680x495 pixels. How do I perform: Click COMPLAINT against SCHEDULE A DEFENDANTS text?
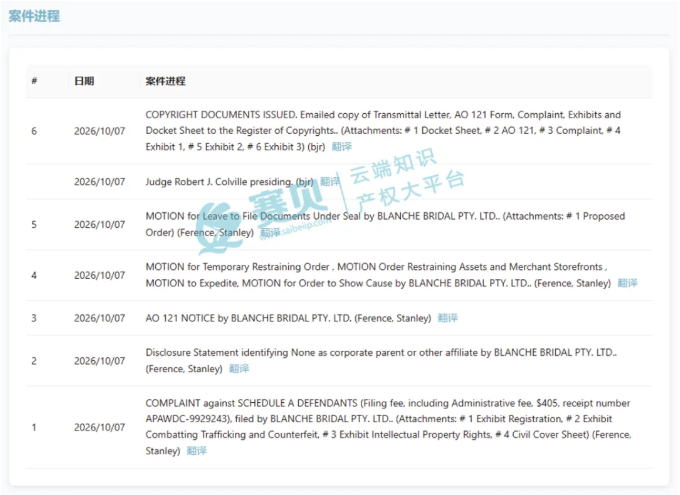pyautogui.click(x=389, y=427)
